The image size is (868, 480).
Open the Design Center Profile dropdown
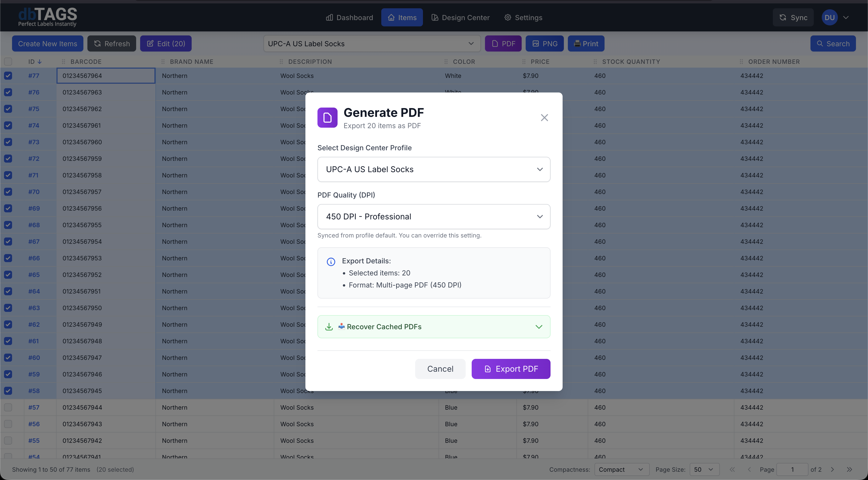click(x=434, y=169)
